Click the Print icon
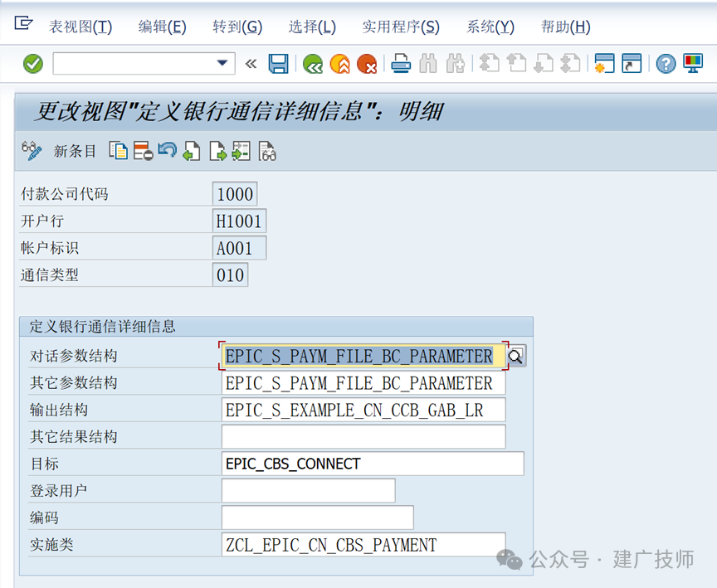Screen dimensions: 717x588 401,64
